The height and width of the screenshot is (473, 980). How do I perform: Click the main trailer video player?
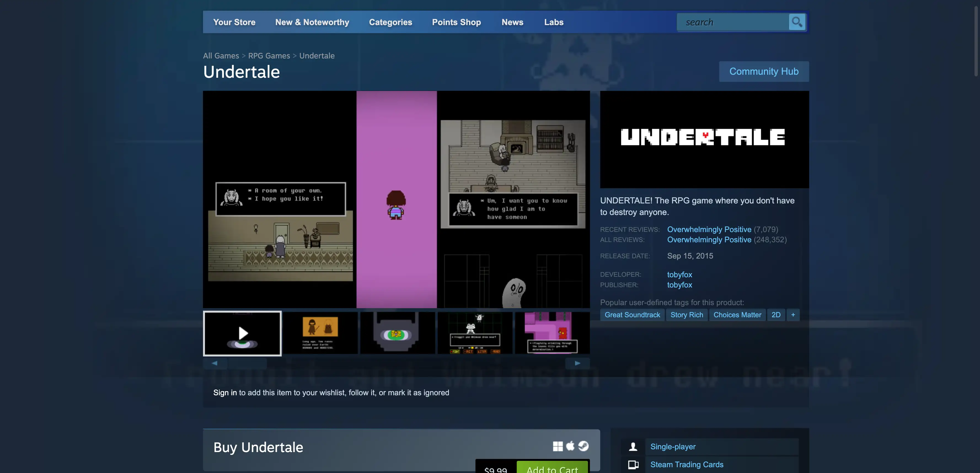pyautogui.click(x=397, y=199)
